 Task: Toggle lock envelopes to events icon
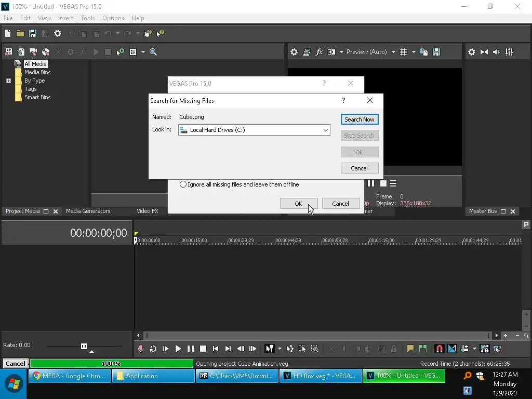coord(485,349)
